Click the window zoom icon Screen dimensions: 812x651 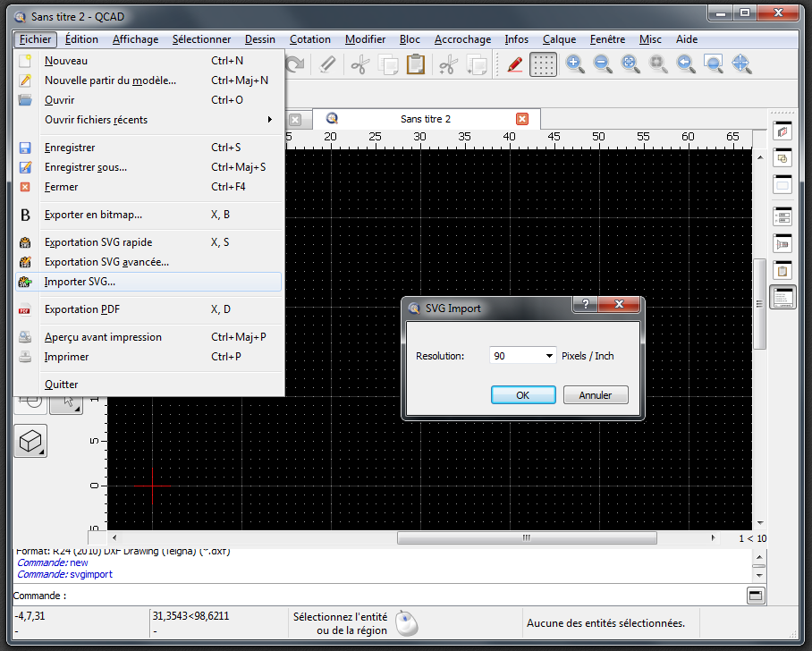click(x=713, y=63)
